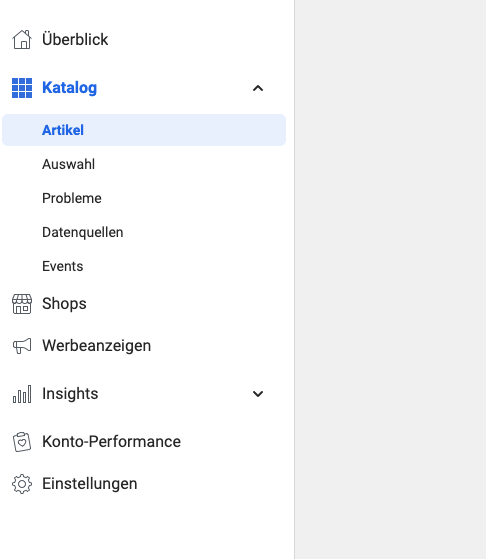
Task: Open the Werbeanzeigen text link
Action: (97, 346)
